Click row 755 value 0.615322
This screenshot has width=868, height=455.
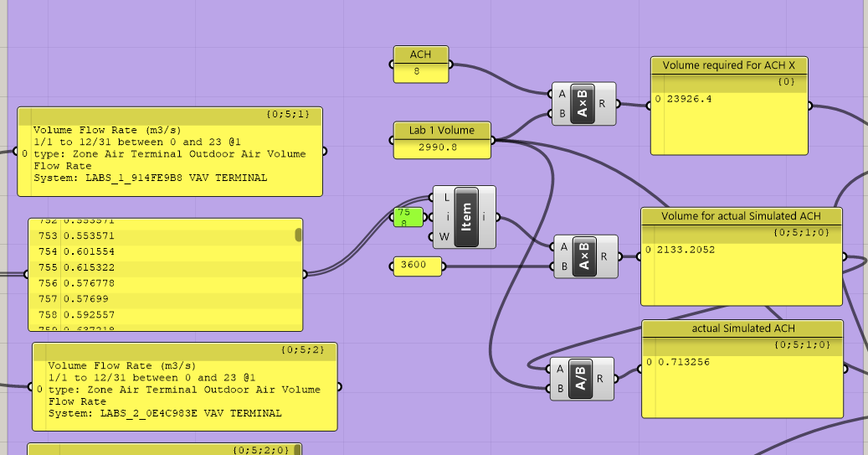pyautogui.click(x=90, y=267)
